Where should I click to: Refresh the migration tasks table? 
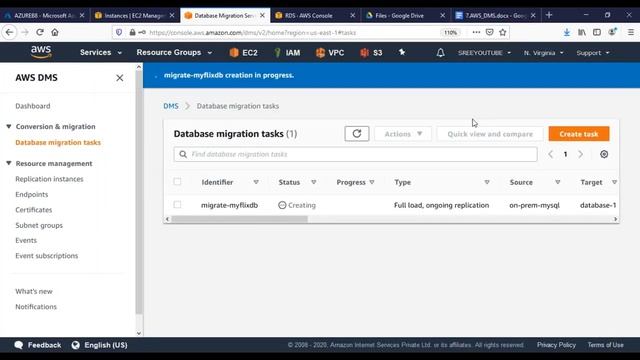357,133
